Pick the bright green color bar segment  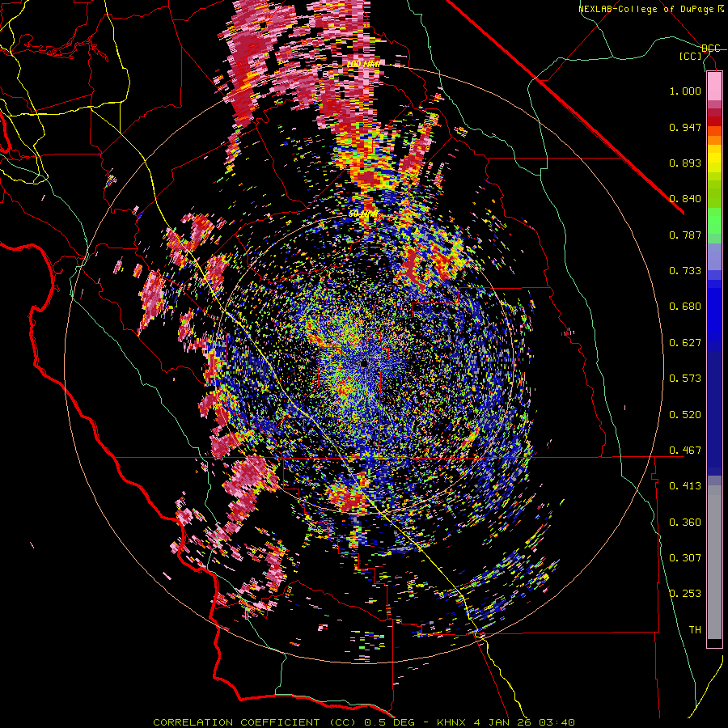coord(714,221)
